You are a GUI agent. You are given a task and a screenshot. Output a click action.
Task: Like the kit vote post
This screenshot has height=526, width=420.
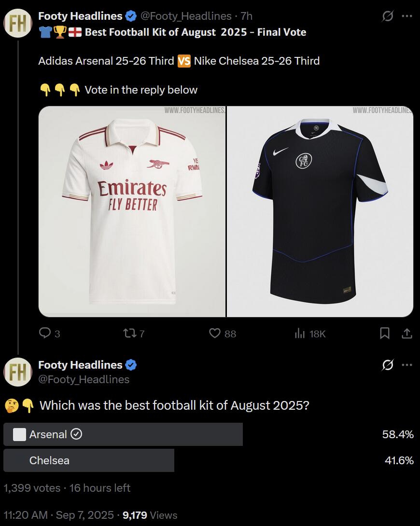[x=215, y=333]
